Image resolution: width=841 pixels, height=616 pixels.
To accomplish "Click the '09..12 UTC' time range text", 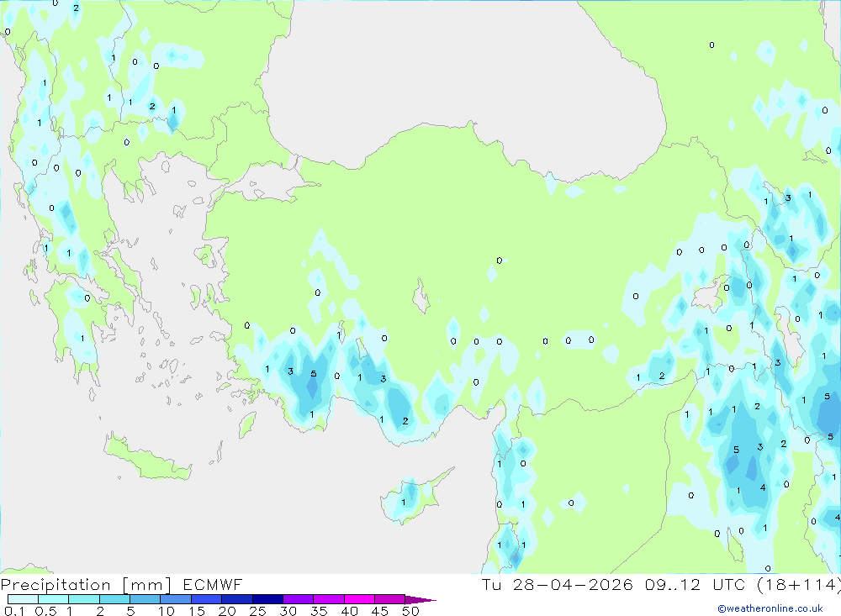I will point(696,584).
